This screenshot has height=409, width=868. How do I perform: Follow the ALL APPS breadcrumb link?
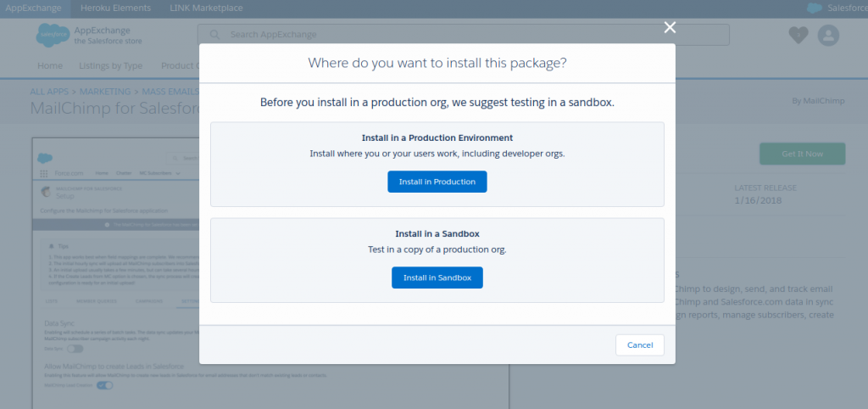(x=49, y=92)
